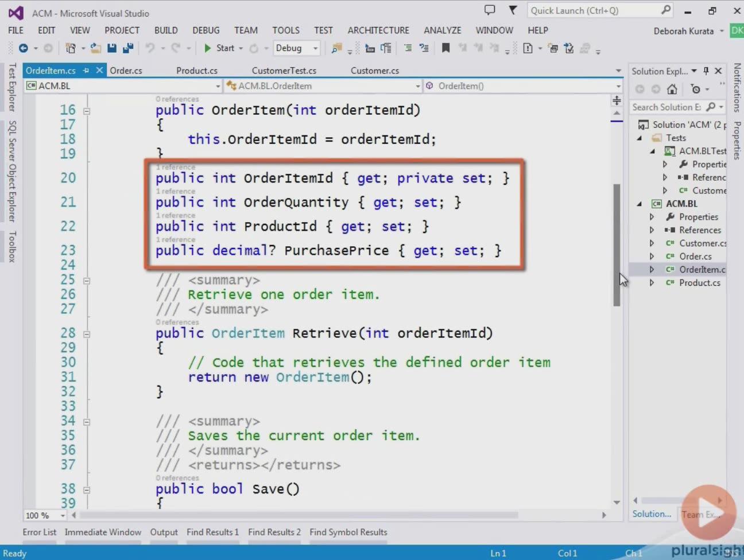The width and height of the screenshot is (744, 560).
Task: Click the editor horizontal scrollbar
Action: (x=299, y=515)
